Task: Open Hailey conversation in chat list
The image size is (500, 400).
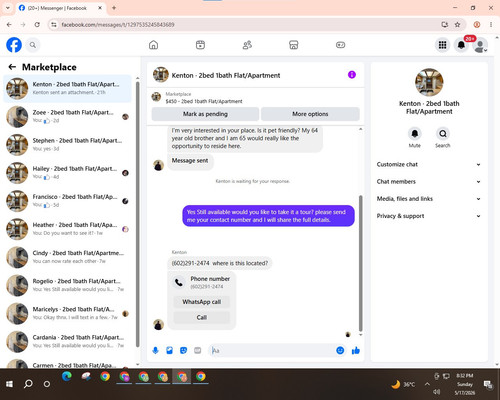Action: point(68,173)
